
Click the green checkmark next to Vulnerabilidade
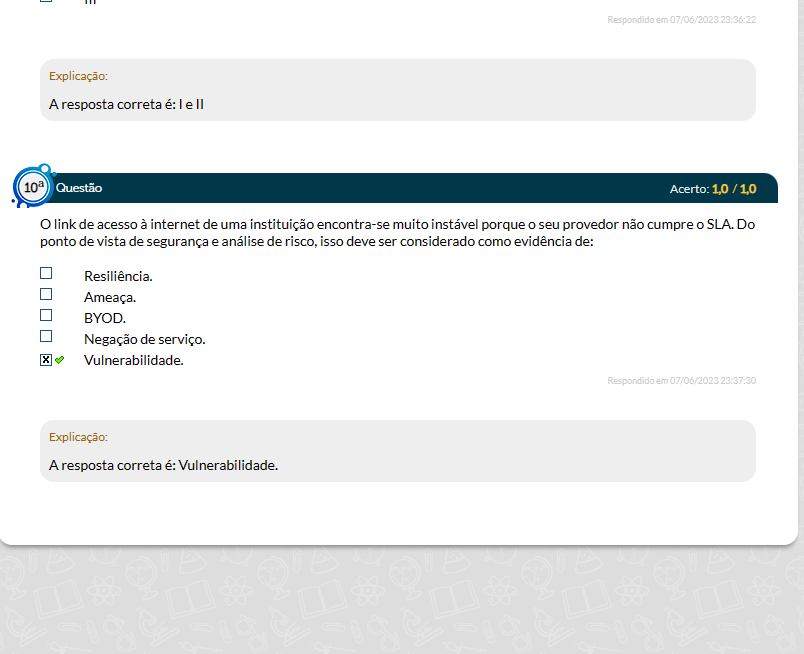pyautogui.click(x=60, y=360)
